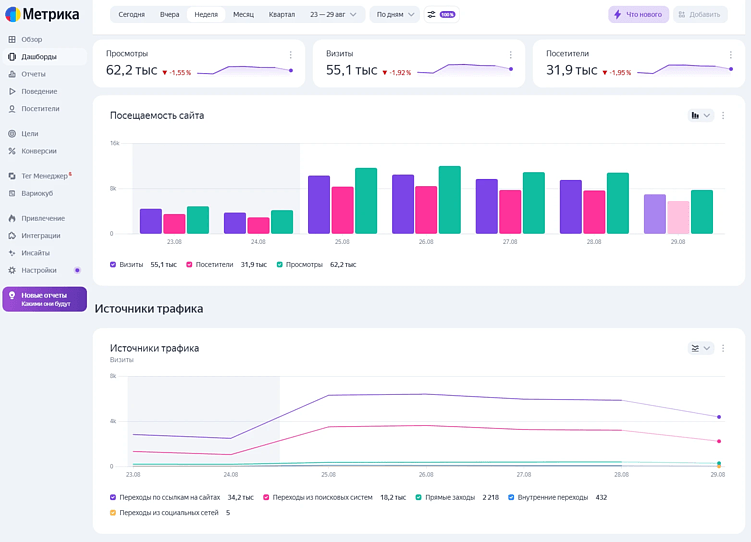The height and width of the screenshot is (542, 751).
Task: Toggle Визиты series checkbox in chart legend
Action: (x=113, y=265)
